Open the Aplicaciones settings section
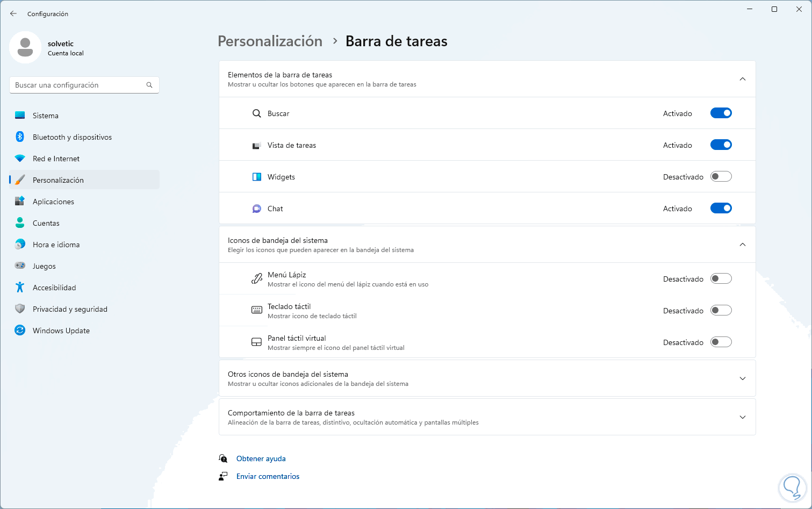812x509 pixels. [53, 202]
